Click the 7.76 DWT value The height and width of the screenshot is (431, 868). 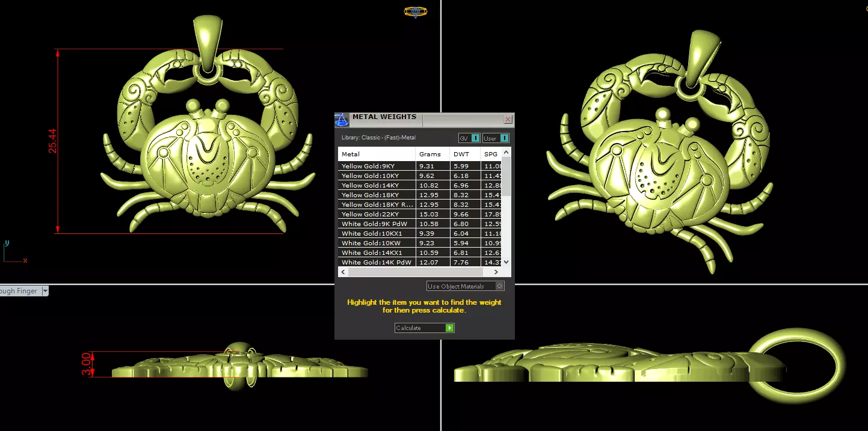(x=461, y=262)
